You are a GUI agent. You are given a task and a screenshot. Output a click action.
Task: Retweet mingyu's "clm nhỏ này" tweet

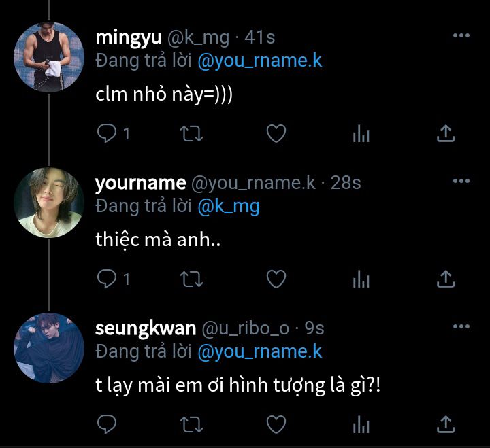click(x=192, y=134)
